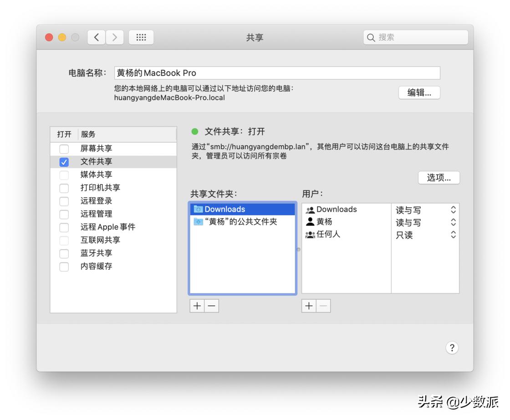Click the back navigation arrow
Viewport: 510px width, 420px height.
tap(96, 37)
